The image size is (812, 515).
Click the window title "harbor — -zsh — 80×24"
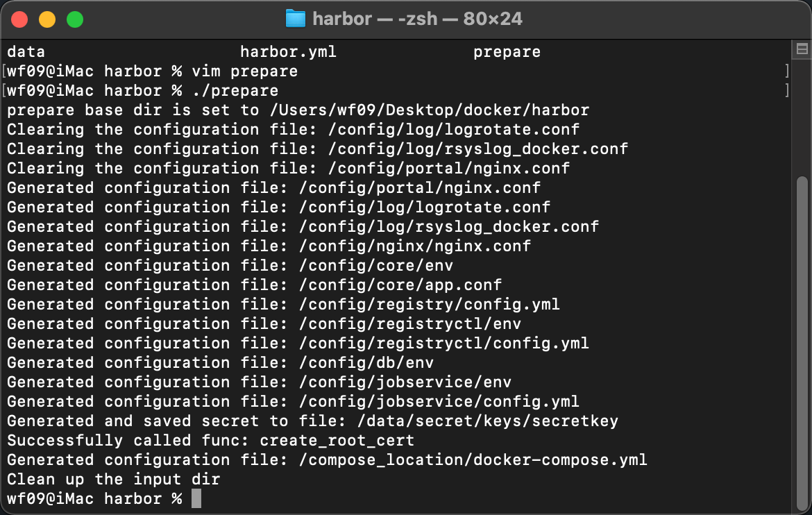point(417,19)
